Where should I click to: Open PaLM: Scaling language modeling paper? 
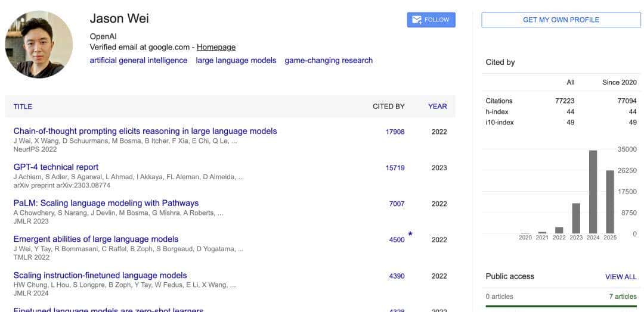[x=106, y=203]
